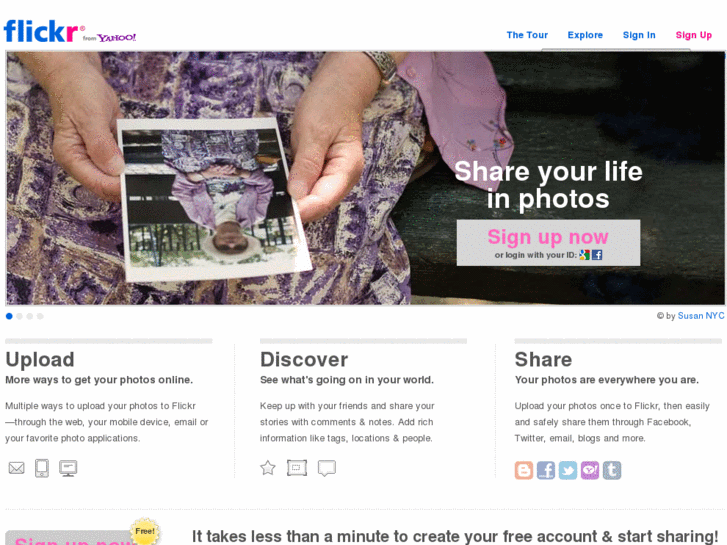727x545 pixels.
Task: Click the email envelope icon under Upload
Action: (16, 468)
